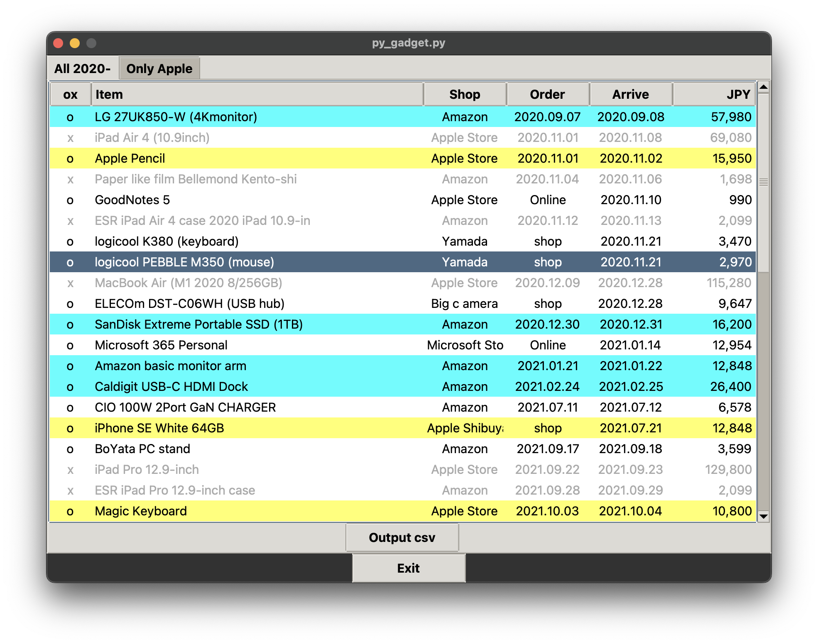This screenshot has height=644, width=818.
Task: Click the "SanDisk Extreme Portable SSD" row
Action: pyautogui.click(x=291, y=324)
